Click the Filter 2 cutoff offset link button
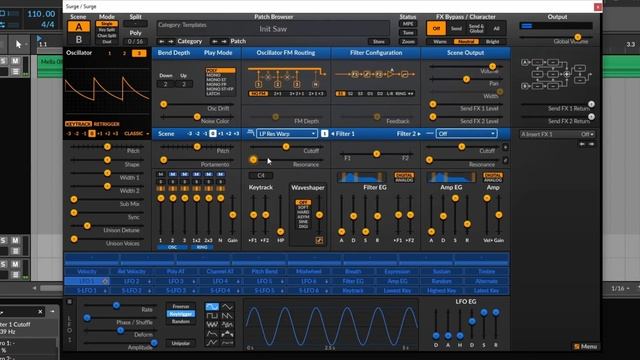 click(x=505, y=147)
